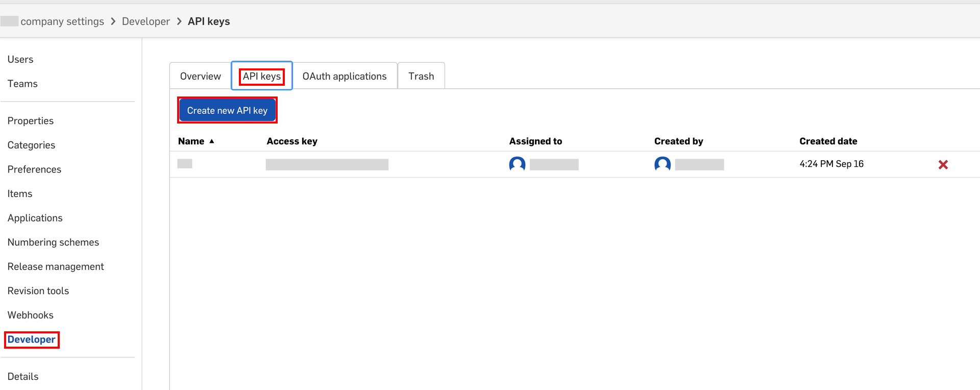Sort by Name column arrow

click(x=211, y=141)
